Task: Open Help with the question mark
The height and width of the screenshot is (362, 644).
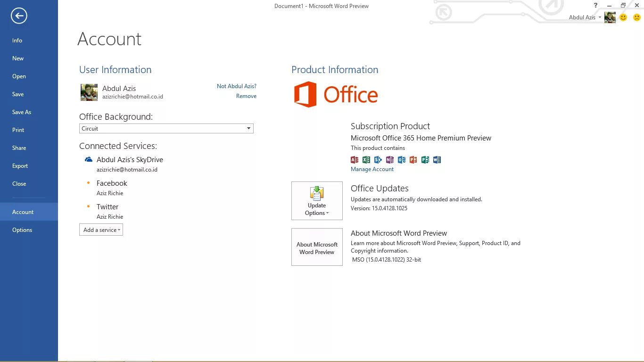Action: [595, 5]
